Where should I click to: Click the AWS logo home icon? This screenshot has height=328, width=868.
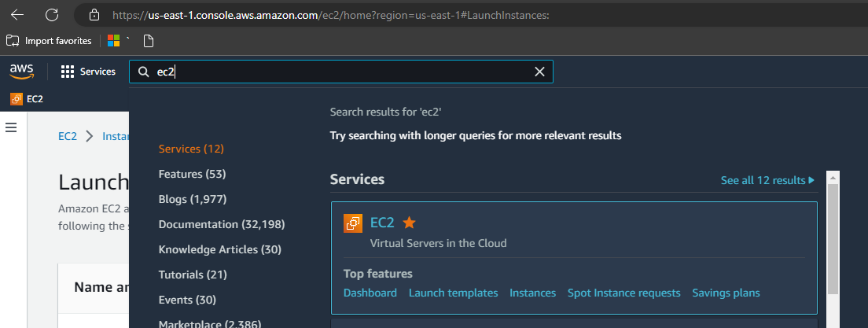click(x=21, y=72)
